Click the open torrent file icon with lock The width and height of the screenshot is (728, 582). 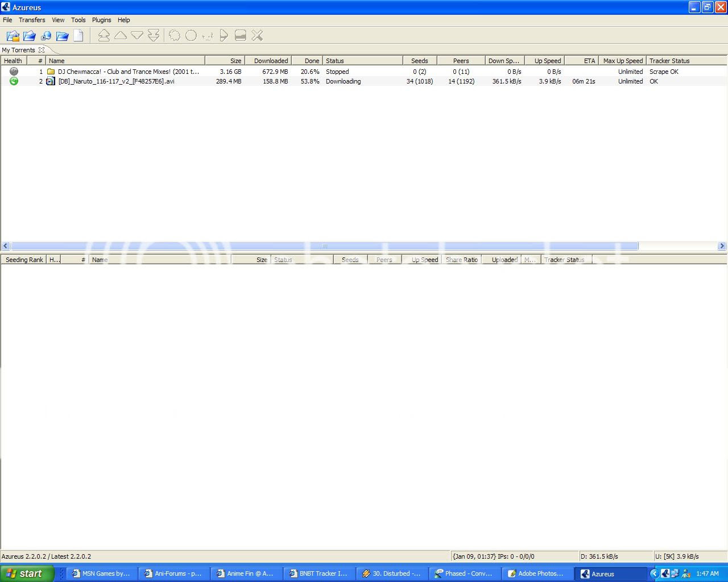(13, 36)
